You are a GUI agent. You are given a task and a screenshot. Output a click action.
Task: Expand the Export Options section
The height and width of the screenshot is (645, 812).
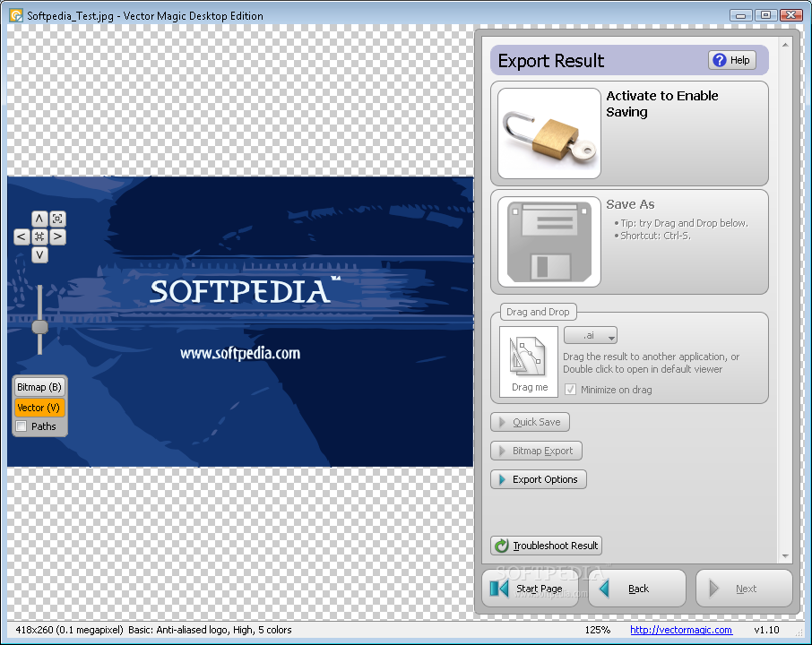point(538,479)
